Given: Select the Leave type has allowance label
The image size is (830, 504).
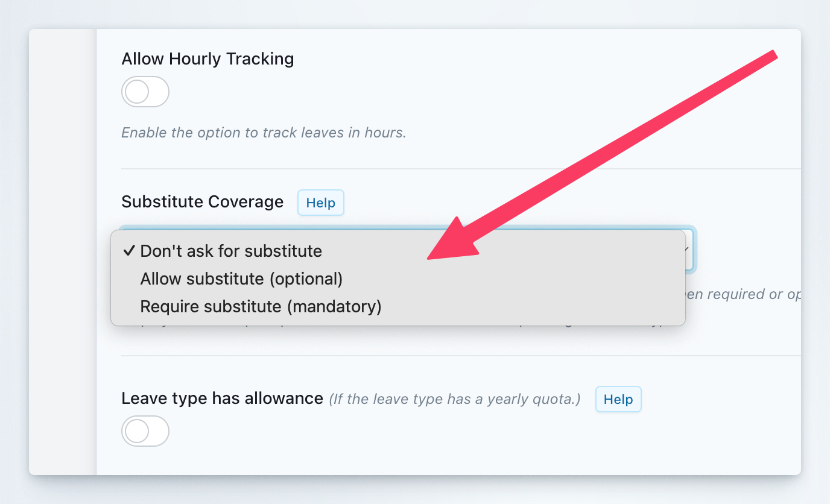Looking at the screenshot, I should click(x=222, y=398).
